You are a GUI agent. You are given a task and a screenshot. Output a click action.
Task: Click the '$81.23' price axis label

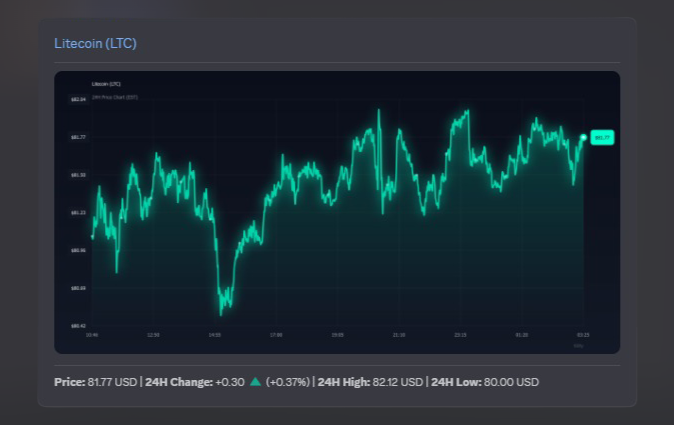(x=78, y=213)
